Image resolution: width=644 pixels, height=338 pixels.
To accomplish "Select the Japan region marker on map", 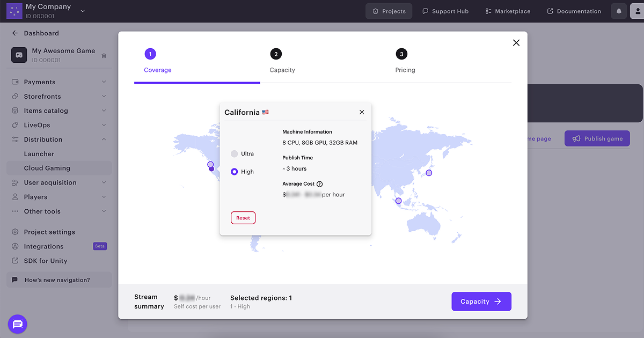I will coord(429,173).
